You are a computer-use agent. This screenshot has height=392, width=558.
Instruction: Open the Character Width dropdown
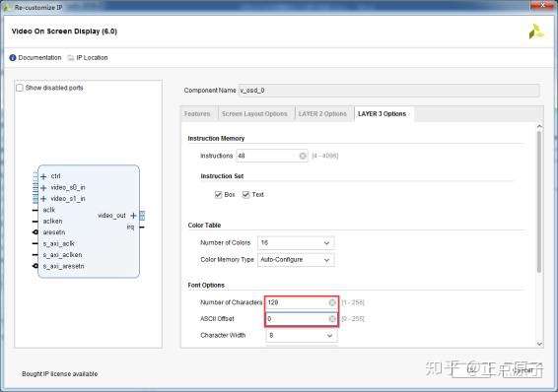[x=302, y=335]
